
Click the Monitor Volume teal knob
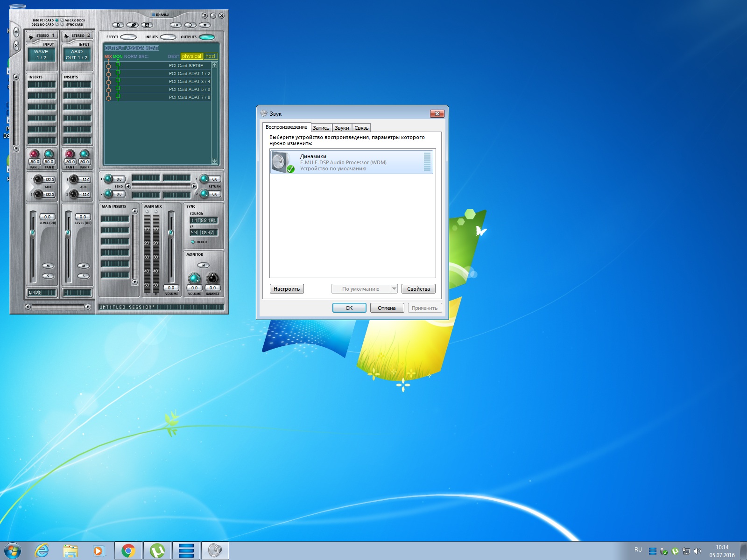point(194,279)
